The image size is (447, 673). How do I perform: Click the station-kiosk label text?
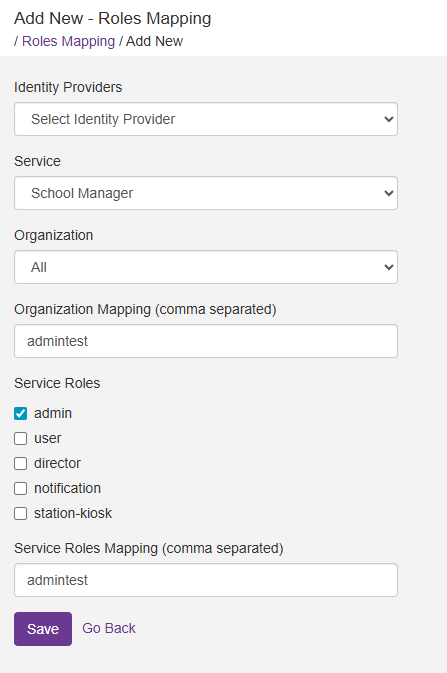tap(73, 513)
